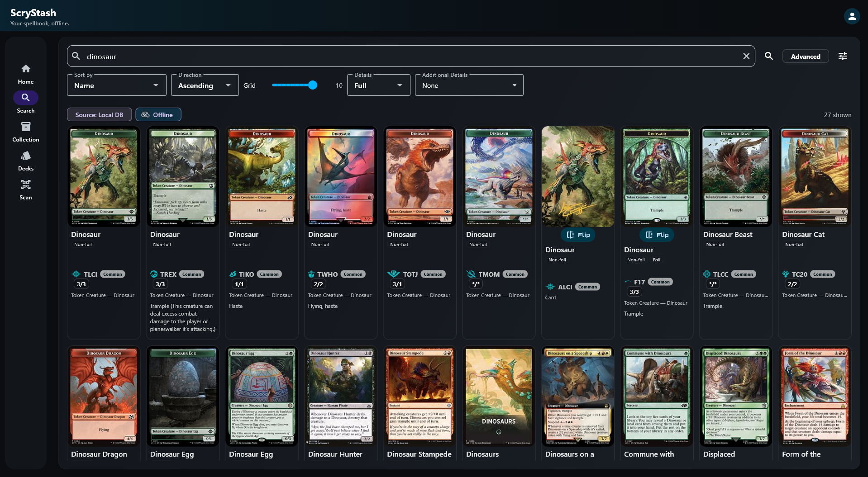868x477 pixels.
Task: Open Dinosaurs on a Spaceship card image
Action: click(x=578, y=397)
